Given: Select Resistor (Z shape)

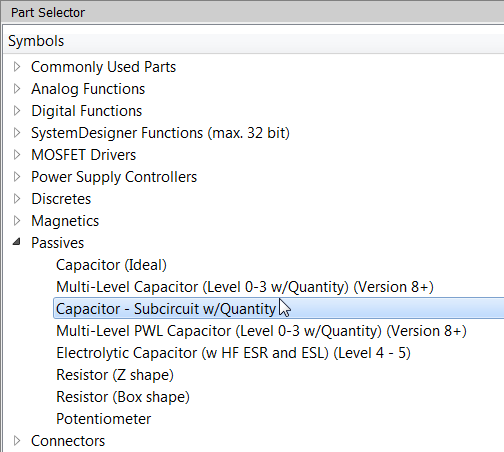Looking at the screenshot, I should click(115, 375).
